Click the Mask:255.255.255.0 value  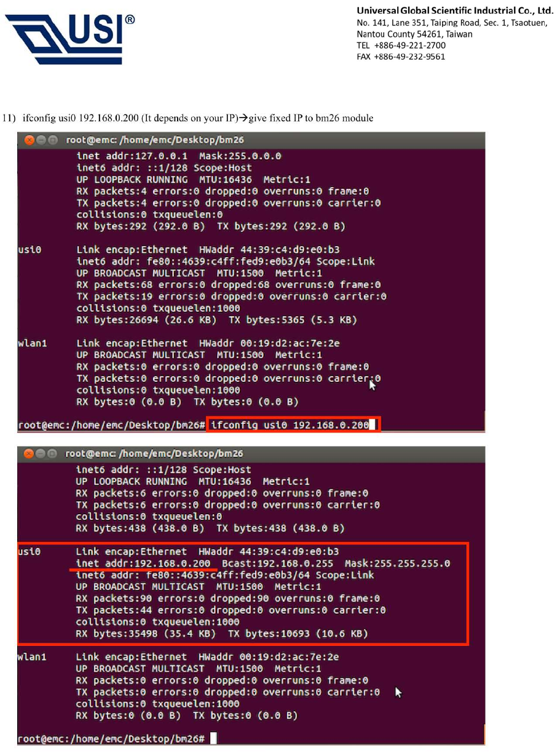[x=397, y=563]
